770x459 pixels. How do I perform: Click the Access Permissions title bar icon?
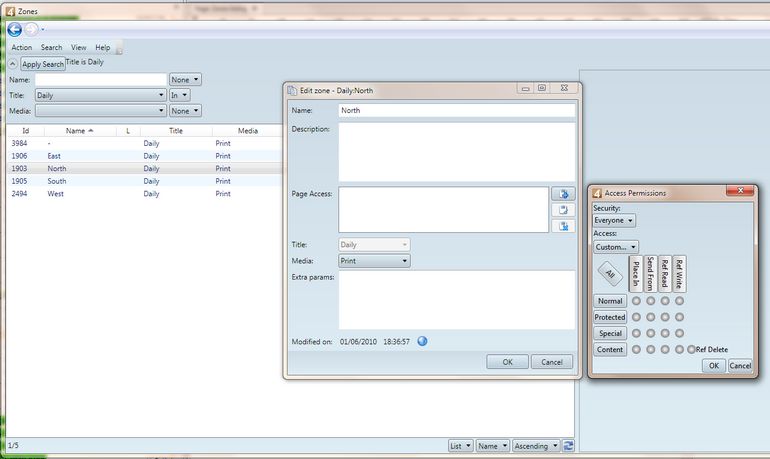pyautogui.click(x=597, y=193)
